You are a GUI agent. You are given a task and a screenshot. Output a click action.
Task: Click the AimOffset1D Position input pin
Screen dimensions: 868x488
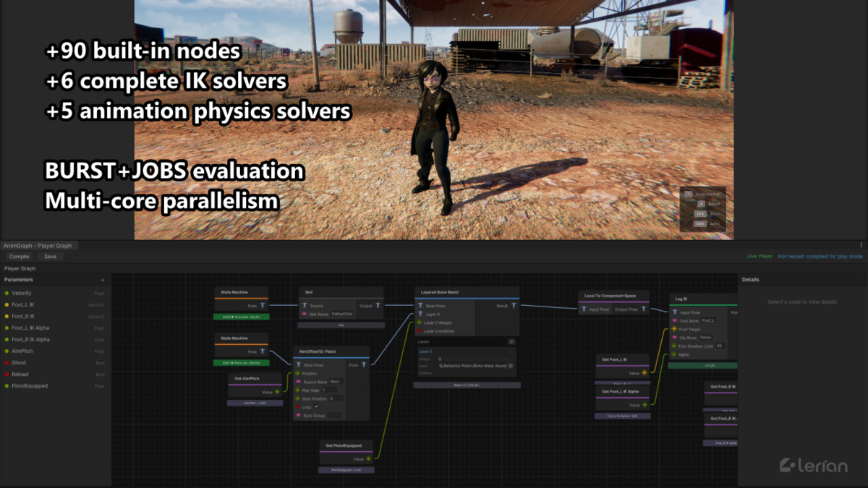click(x=298, y=373)
